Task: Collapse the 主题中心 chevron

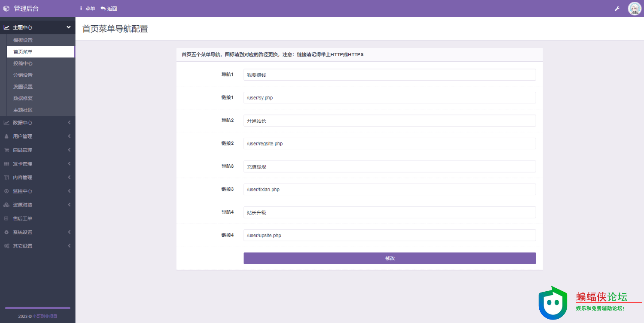Action: (x=69, y=27)
